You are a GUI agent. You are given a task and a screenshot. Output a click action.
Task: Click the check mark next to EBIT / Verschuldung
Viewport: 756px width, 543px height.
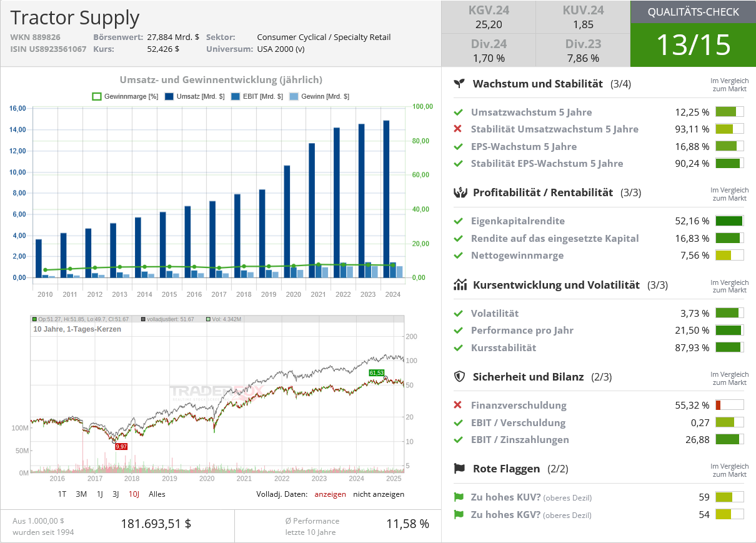458,423
